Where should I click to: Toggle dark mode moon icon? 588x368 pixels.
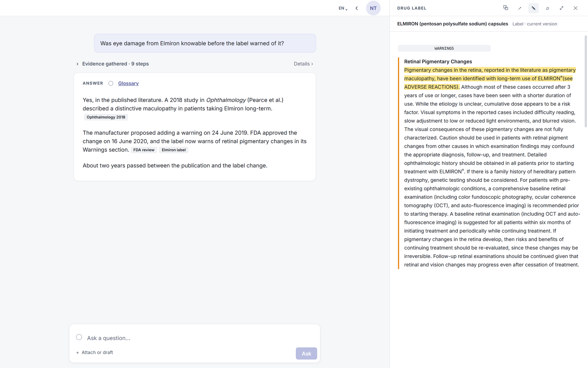pyautogui.click(x=357, y=8)
